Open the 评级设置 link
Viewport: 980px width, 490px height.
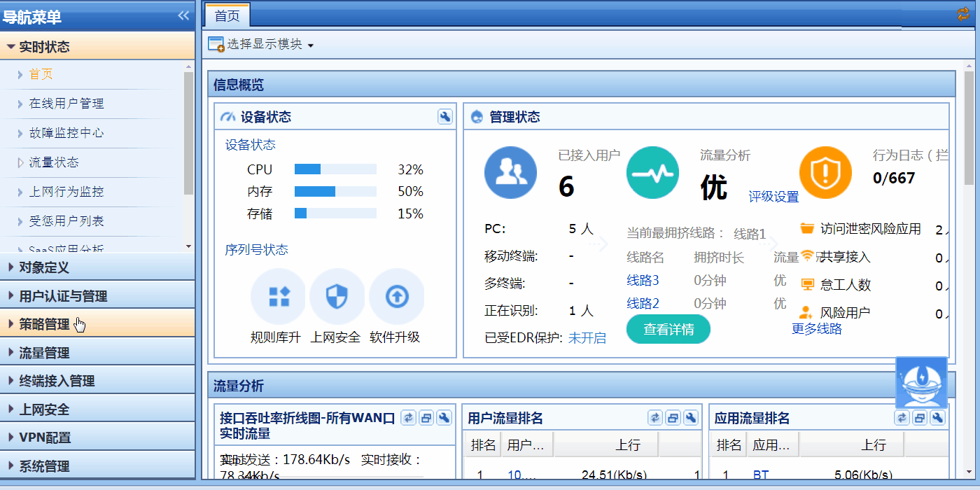[773, 197]
